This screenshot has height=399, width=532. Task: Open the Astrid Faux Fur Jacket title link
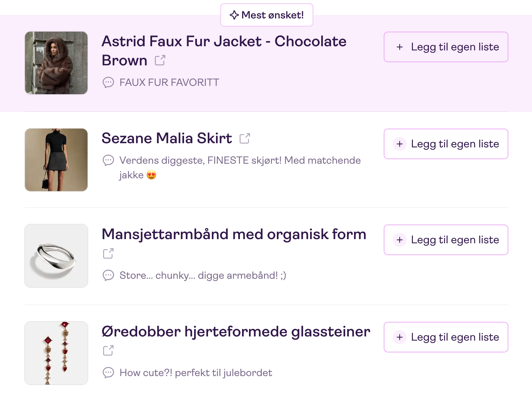coord(224,42)
